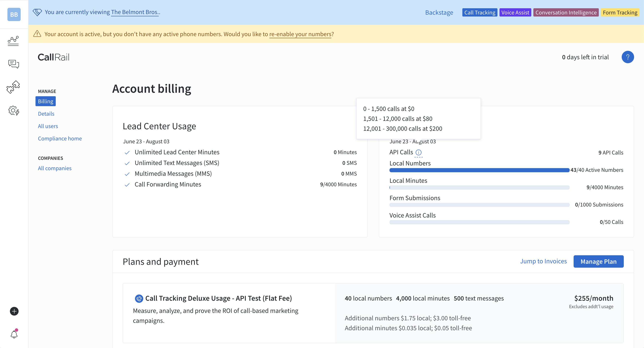The width and height of the screenshot is (644, 348).
Task: Open the help question mark button
Action: (628, 57)
